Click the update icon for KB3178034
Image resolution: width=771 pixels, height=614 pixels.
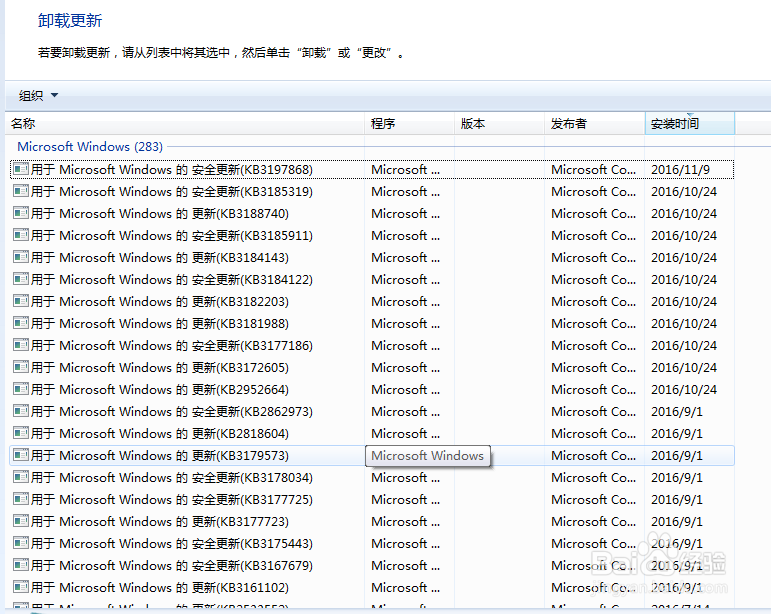pyautogui.click(x=21, y=477)
